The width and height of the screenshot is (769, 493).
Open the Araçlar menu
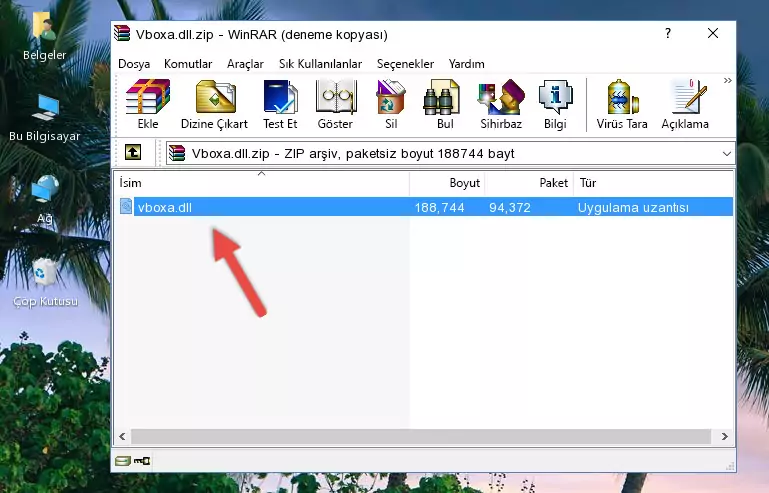click(245, 64)
